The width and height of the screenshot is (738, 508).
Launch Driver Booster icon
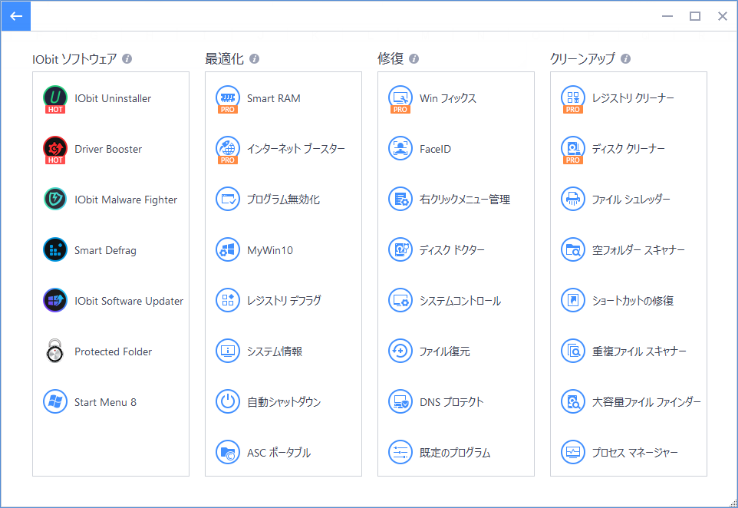[x=55, y=149]
